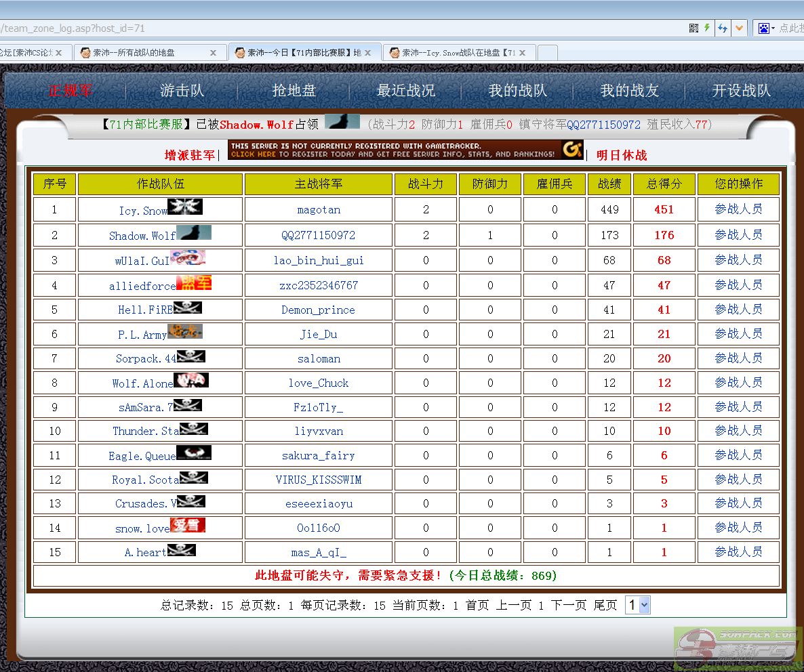Click the 明日休战 link
Viewport: 804px width, 672px height.
(622, 155)
